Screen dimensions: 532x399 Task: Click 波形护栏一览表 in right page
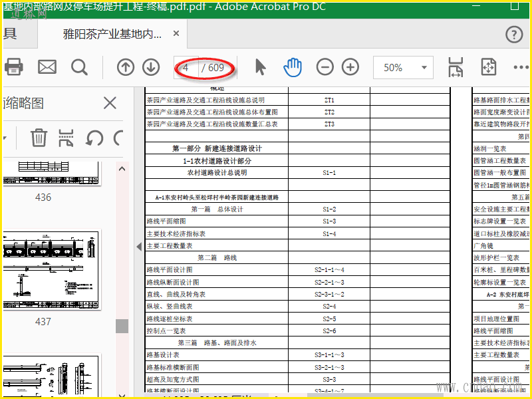(x=496, y=258)
